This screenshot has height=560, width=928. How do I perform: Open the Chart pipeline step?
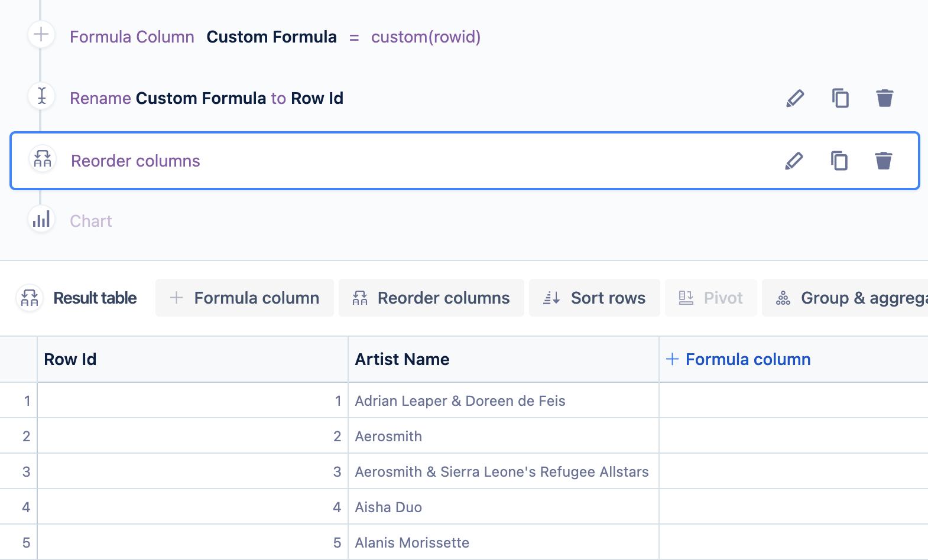[x=91, y=221]
